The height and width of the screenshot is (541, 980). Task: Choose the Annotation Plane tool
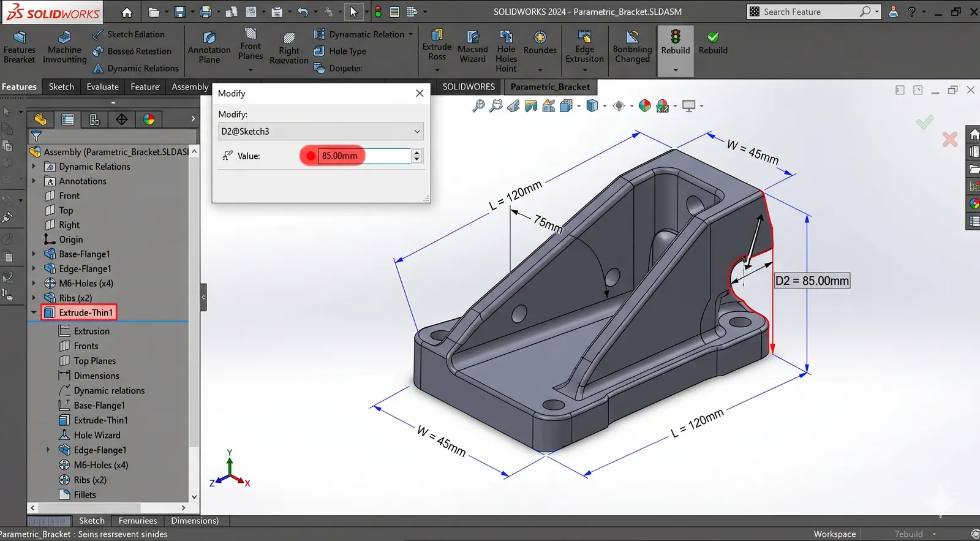209,47
